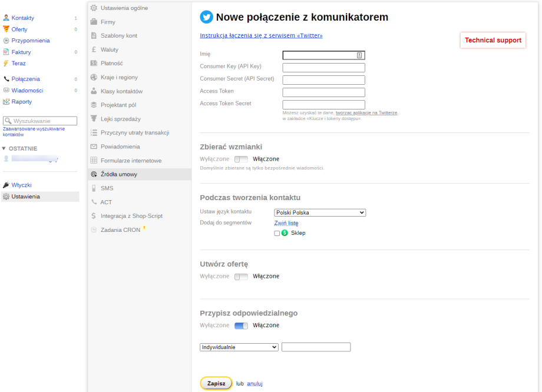
Task: Toggle the Zbierać wzmianki switch
Action: 241,159
